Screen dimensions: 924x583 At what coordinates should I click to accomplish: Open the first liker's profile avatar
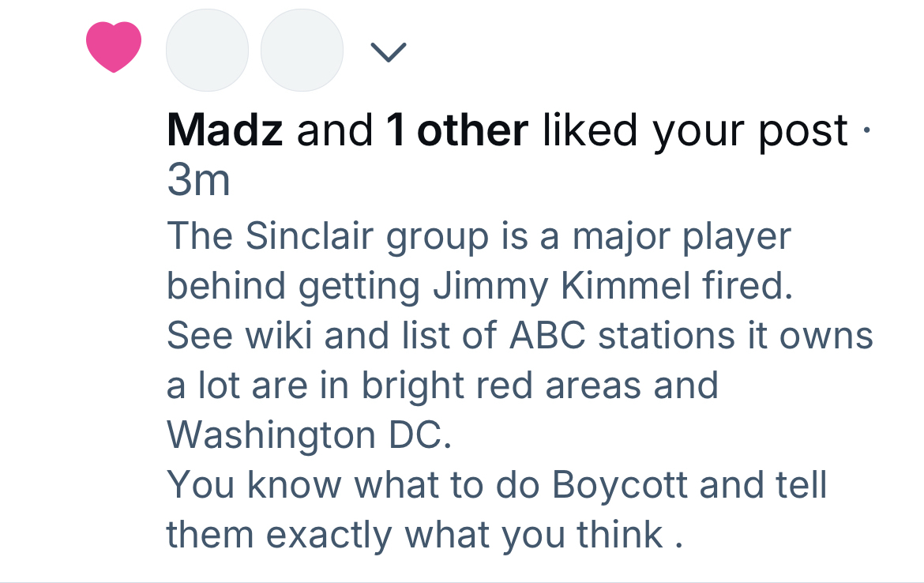207,51
